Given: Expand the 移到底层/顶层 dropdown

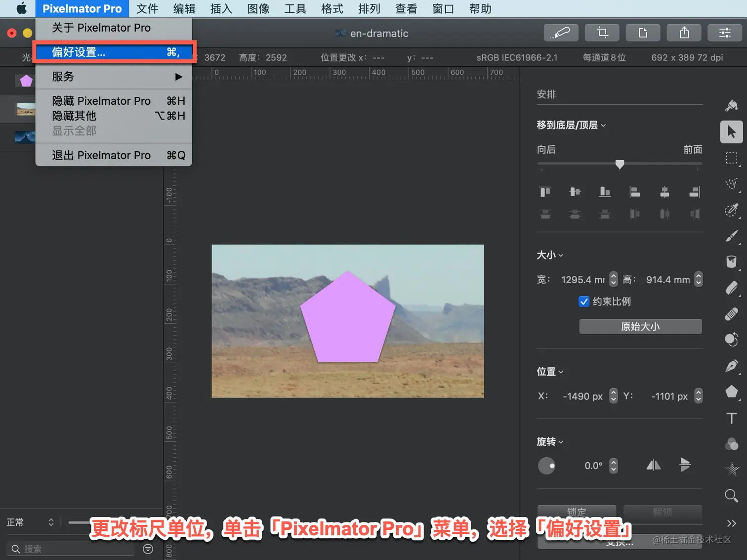Looking at the screenshot, I should (571, 125).
